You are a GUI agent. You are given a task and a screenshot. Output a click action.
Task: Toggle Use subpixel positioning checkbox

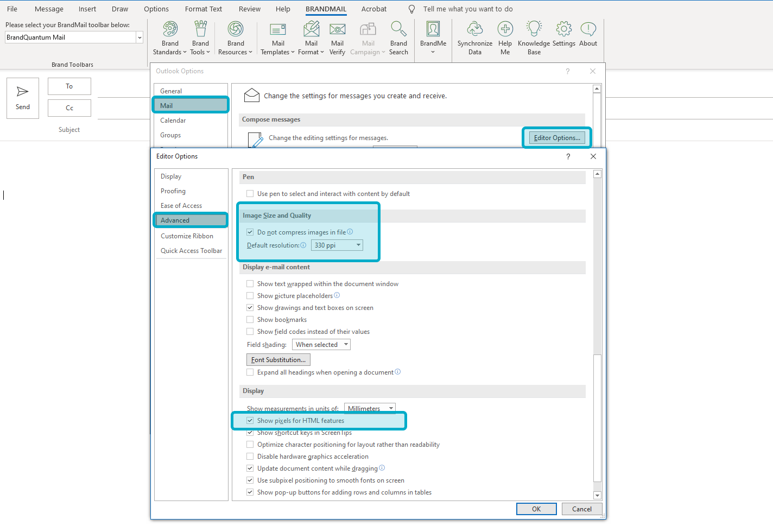pos(250,480)
